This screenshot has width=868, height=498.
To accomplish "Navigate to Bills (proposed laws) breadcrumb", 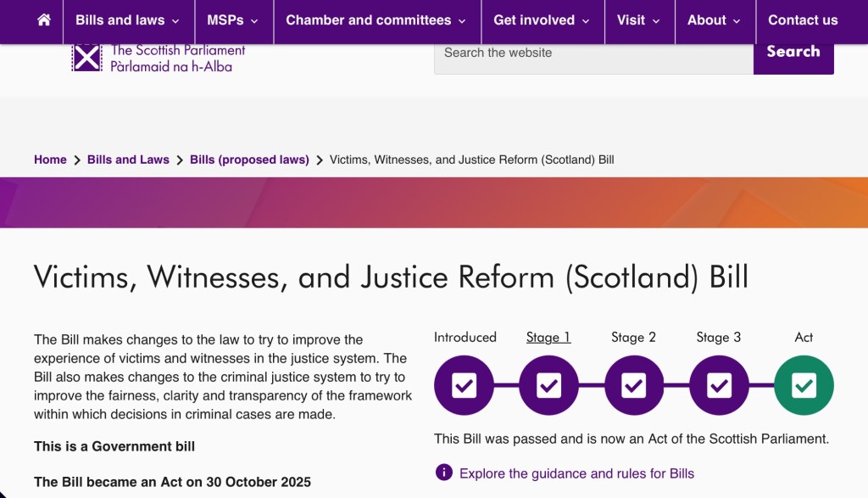I will (x=249, y=159).
